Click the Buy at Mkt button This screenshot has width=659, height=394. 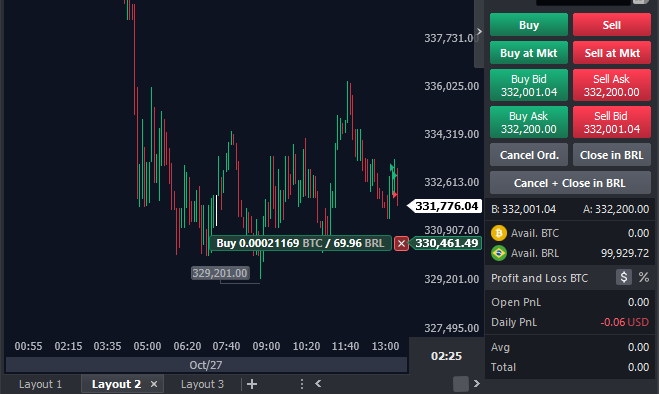click(x=529, y=53)
